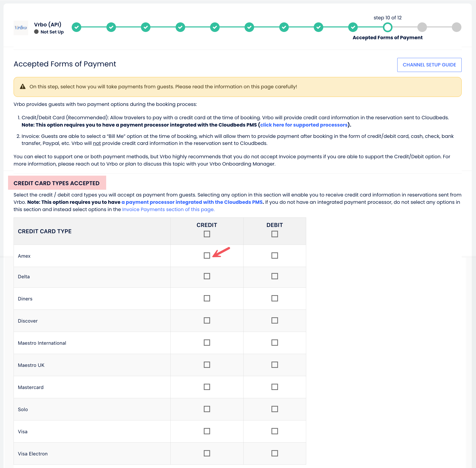Click the step 11 gray circle

click(422, 27)
